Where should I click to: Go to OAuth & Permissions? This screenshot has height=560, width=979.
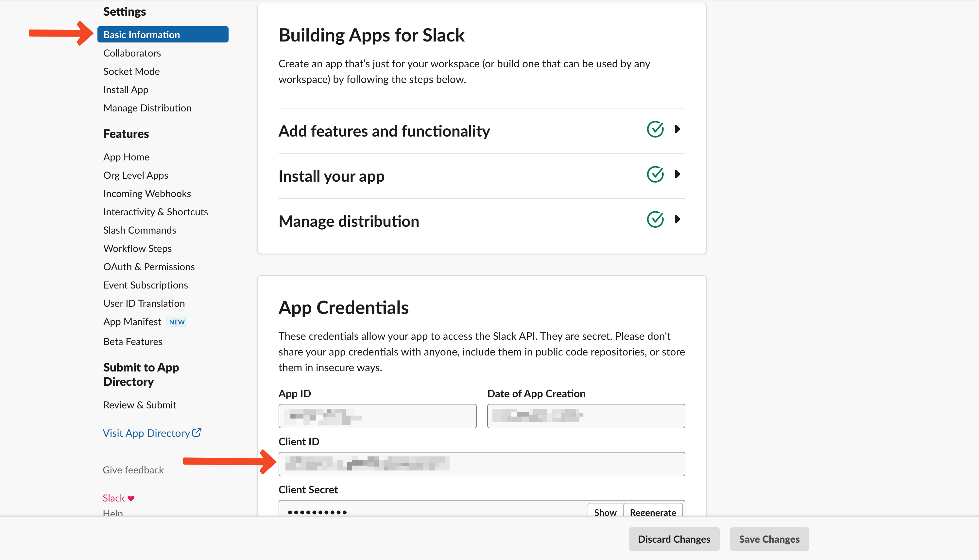[149, 267]
